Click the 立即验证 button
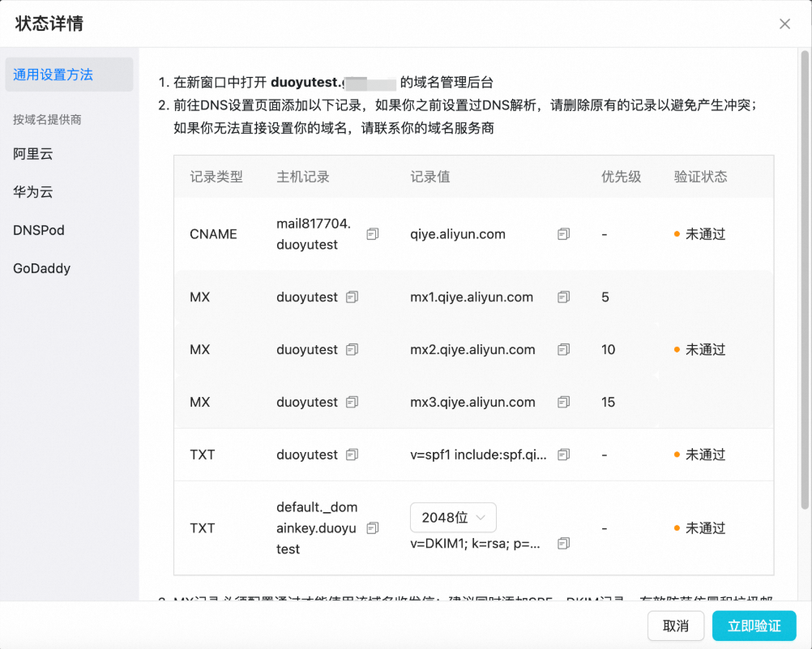The width and height of the screenshot is (812, 649). coord(754,626)
